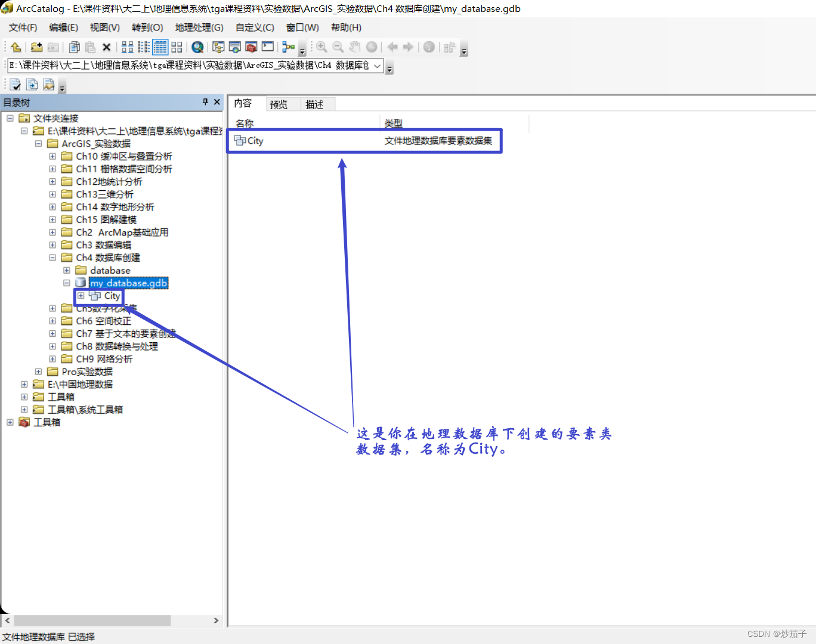Select Ch3 数据编辑 folder in tree
Image resolution: width=816 pixels, height=644 pixels.
pos(103,245)
